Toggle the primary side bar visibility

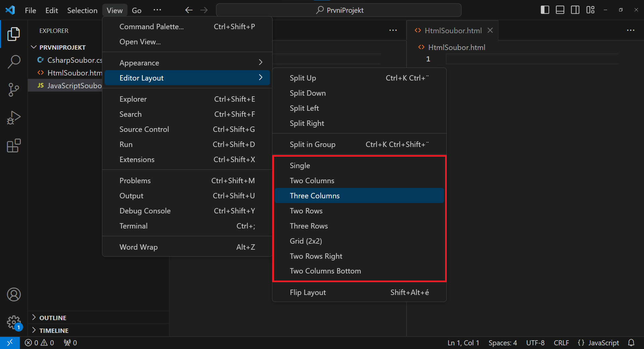point(544,10)
